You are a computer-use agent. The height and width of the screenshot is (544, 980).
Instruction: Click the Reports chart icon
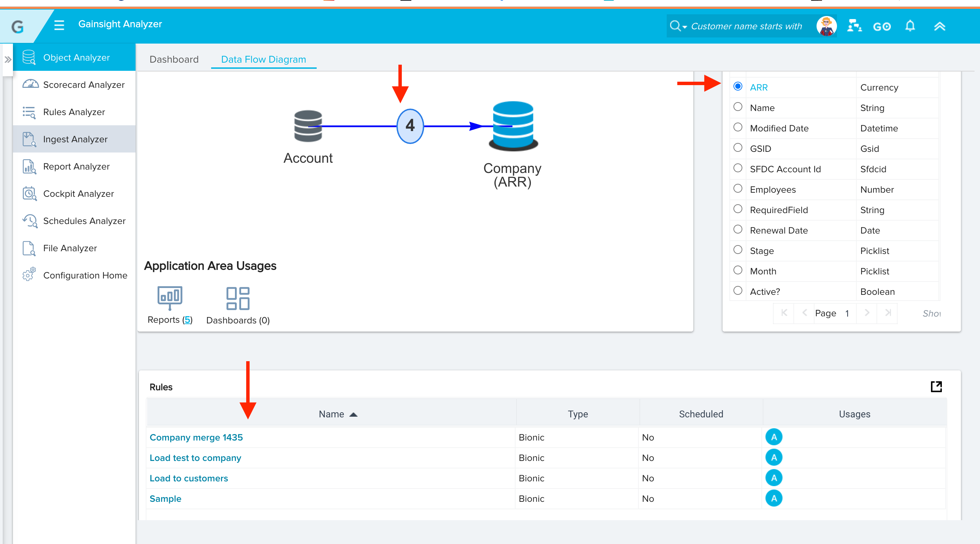[x=170, y=298]
